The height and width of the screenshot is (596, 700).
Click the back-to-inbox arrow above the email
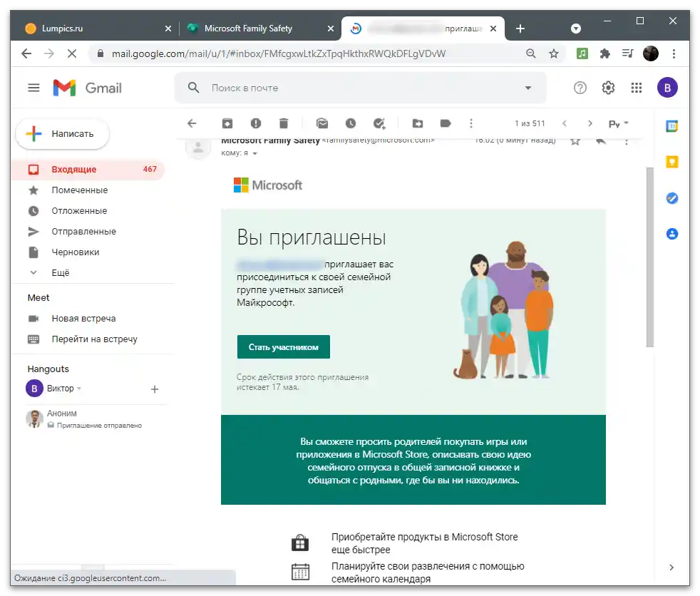[x=192, y=123]
